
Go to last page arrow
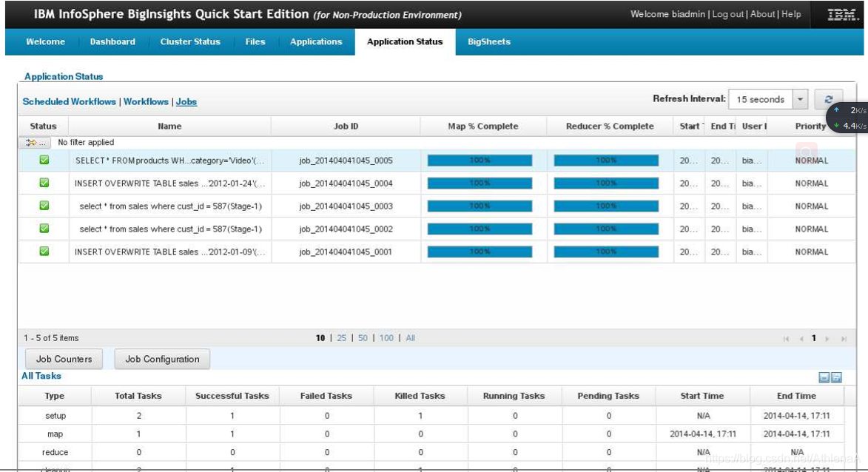coord(844,339)
